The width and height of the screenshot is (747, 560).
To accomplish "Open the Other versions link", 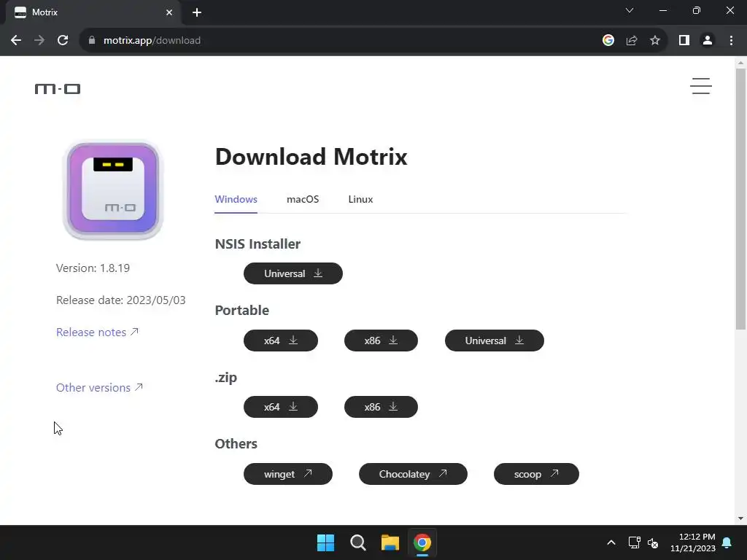I will click(99, 388).
